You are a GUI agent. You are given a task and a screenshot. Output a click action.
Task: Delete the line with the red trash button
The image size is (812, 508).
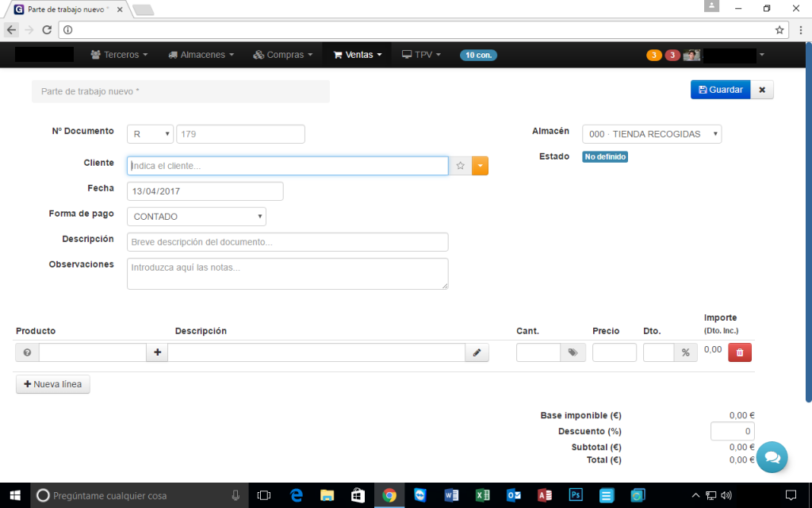pyautogui.click(x=740, y=353)
